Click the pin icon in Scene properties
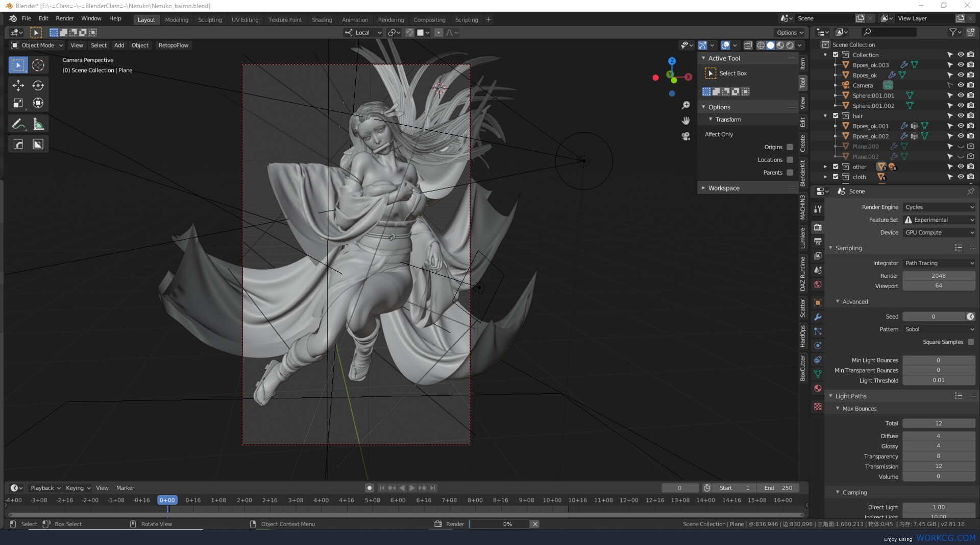Screen dimensions: 980x545 [970, 191]
